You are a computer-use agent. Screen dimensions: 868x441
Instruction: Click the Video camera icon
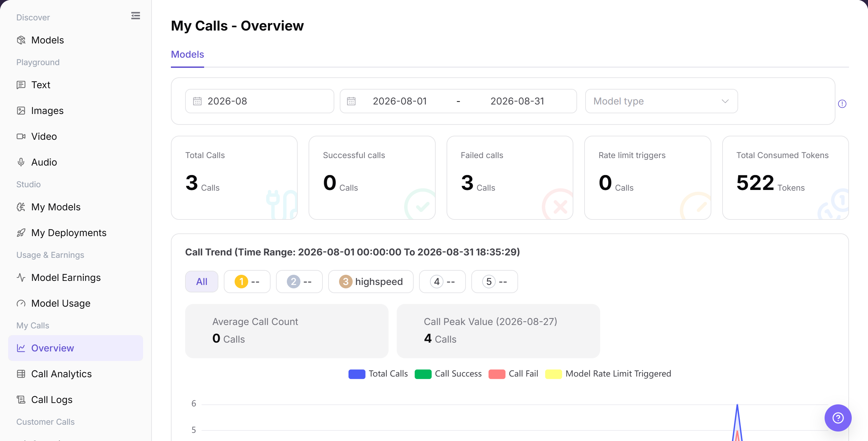(21, 136)
